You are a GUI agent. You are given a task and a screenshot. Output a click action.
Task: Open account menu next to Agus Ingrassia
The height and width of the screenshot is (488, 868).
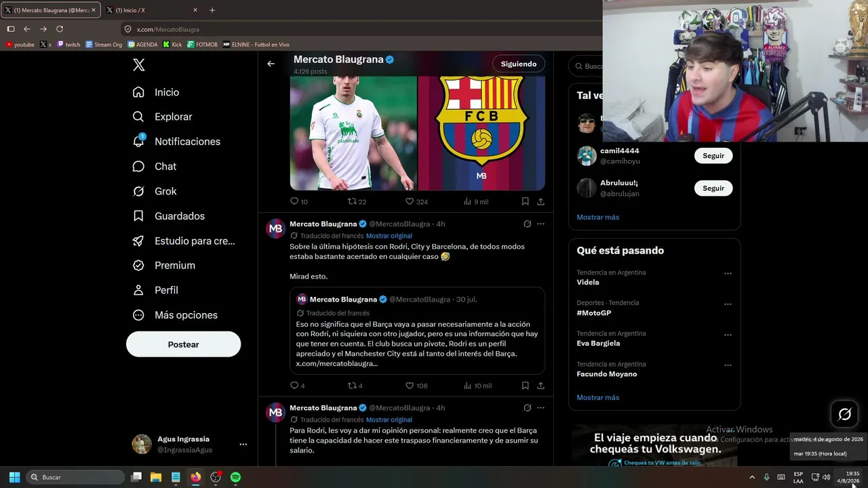[243, 445]
